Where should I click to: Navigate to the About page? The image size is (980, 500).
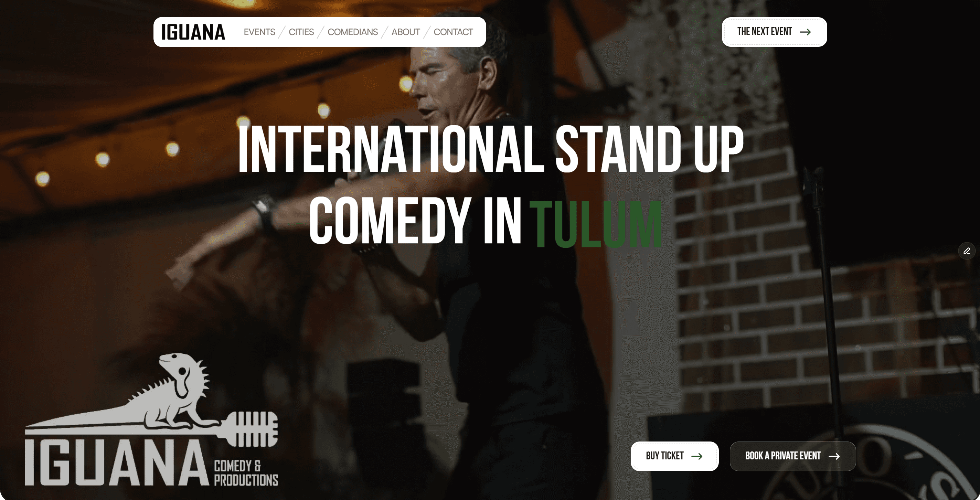pos(406,32)
